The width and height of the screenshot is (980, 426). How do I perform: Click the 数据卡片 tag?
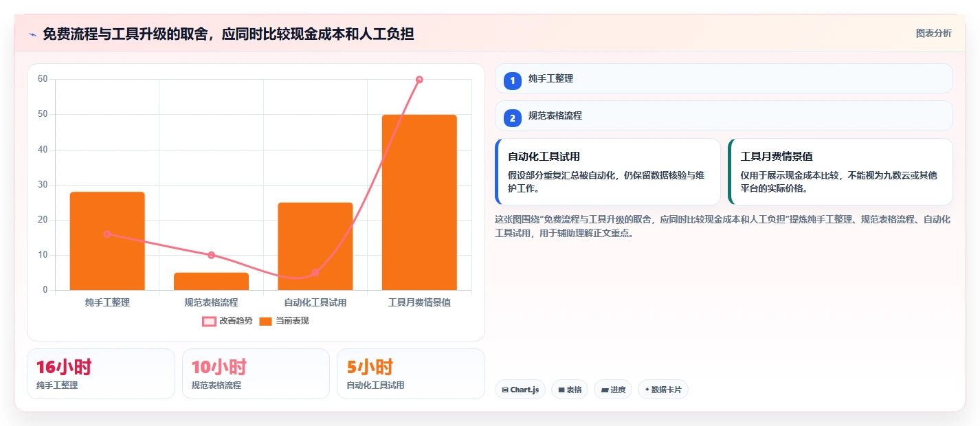(x=663, y=390)
